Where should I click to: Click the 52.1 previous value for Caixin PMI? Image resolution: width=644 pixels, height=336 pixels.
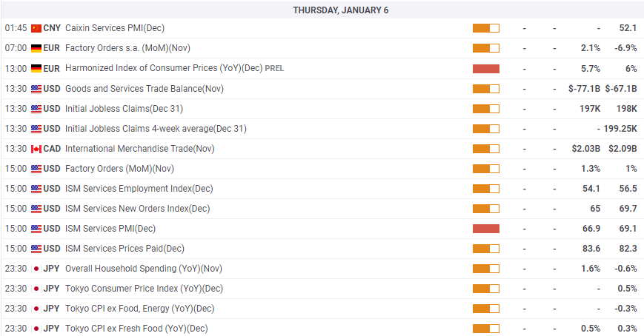point(628,28)
